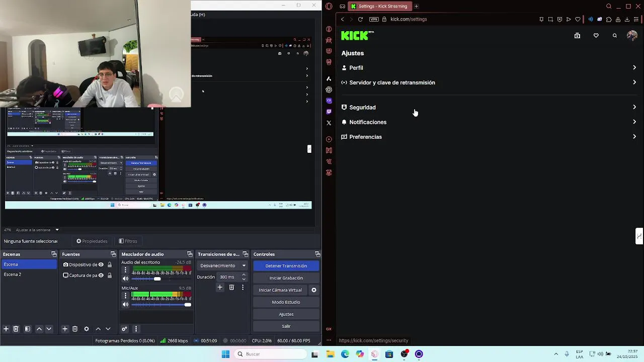Move source down in Fuentes panel
This screenshot has height=362, width=644.
108,329
